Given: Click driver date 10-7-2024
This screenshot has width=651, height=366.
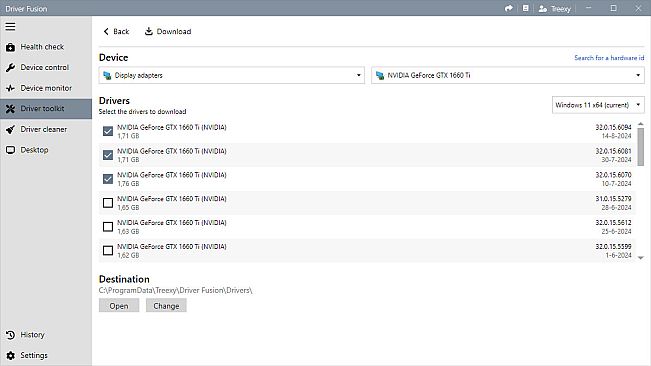Looking at the screenshot, I should (617, 184).
